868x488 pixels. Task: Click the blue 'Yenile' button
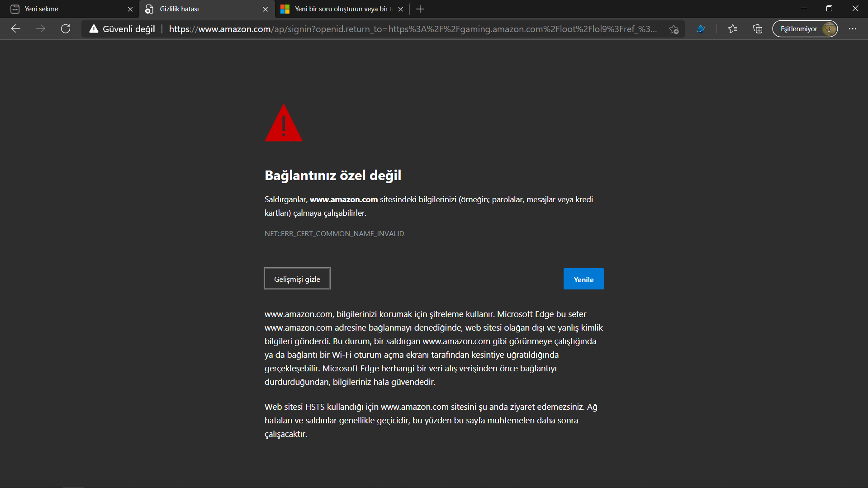583,279
